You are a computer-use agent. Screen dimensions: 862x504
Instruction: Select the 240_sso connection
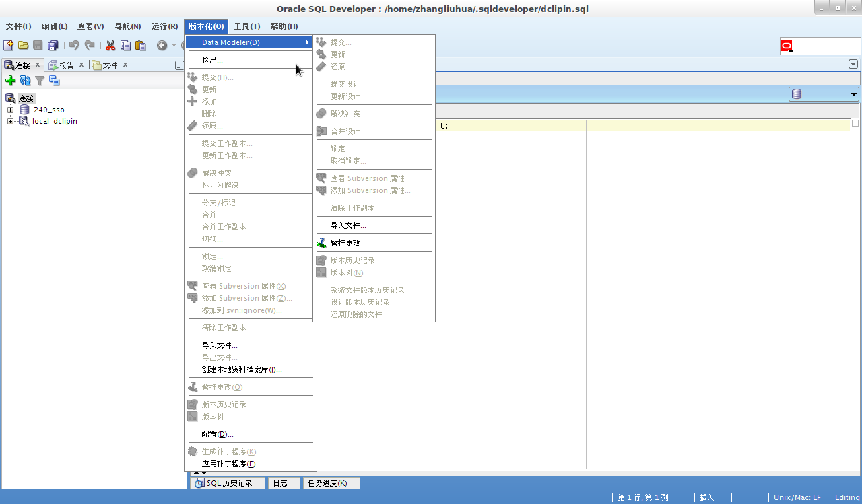point(49,110)
